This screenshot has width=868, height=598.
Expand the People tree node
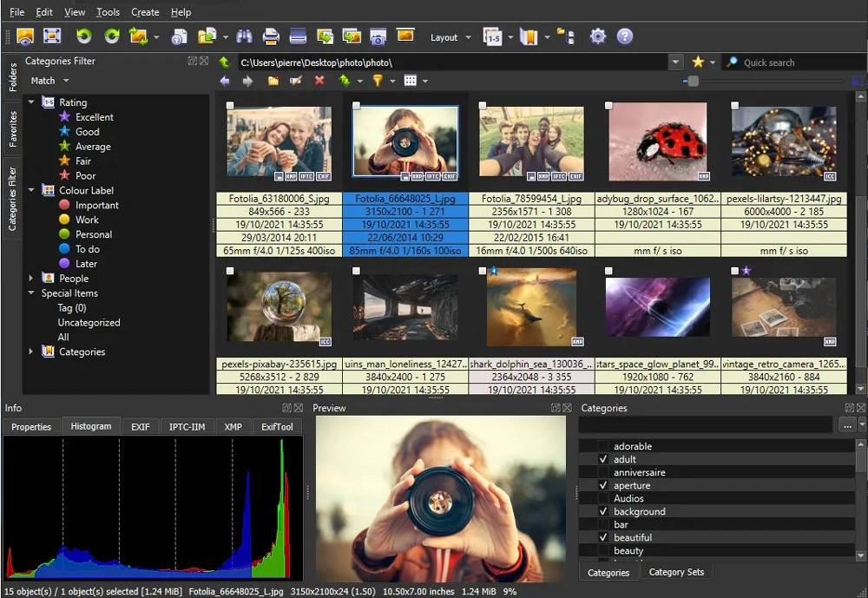click(x=31, y=279)
